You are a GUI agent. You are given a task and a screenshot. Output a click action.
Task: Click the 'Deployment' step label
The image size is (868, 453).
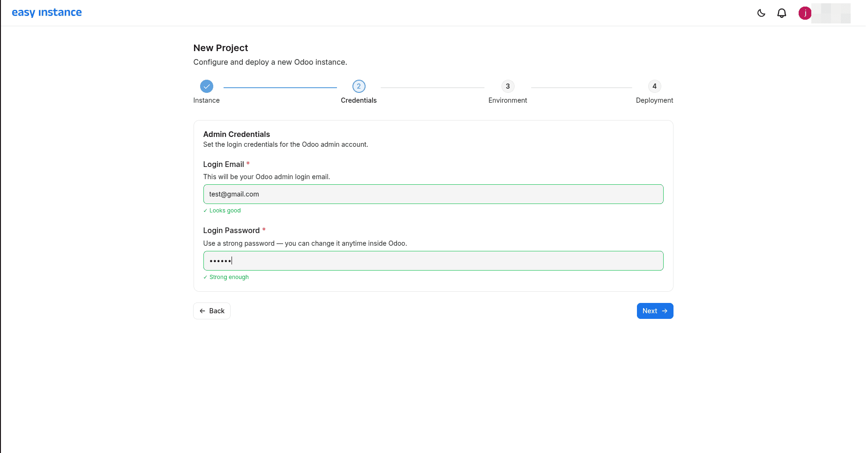point(654,100)
